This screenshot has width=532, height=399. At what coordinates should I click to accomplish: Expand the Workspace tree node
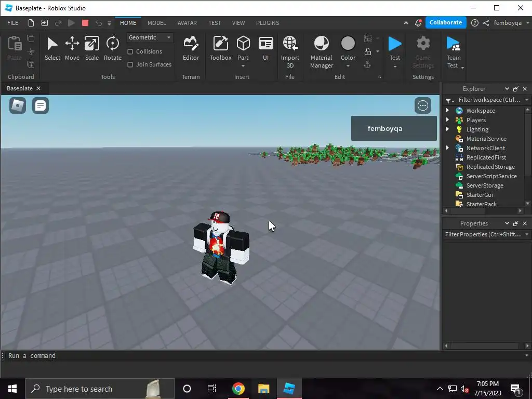tap(447, 110)
